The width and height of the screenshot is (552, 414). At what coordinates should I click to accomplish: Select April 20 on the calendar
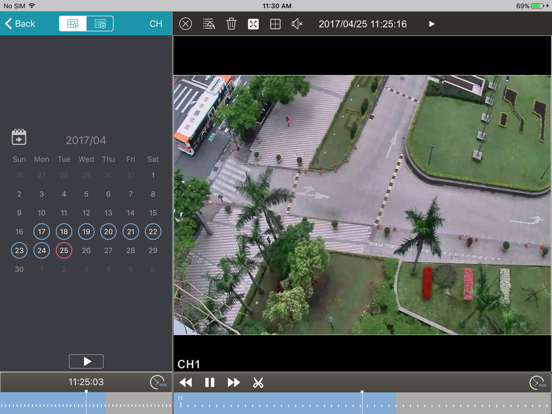[x=108, y=232]
